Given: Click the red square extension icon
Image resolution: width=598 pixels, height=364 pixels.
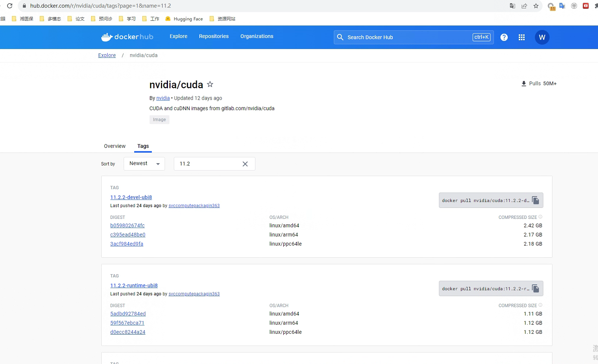Looking at the screenshot, I should (x=586, y=6).
